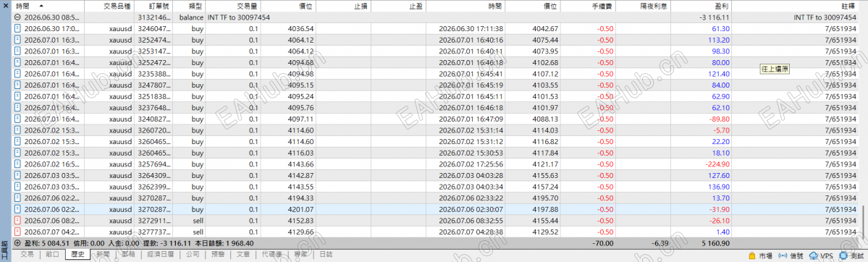868x262 pixels.
Task: Click the deal icon of the 4095.24 buy row
Action: (x=17, y=96)
